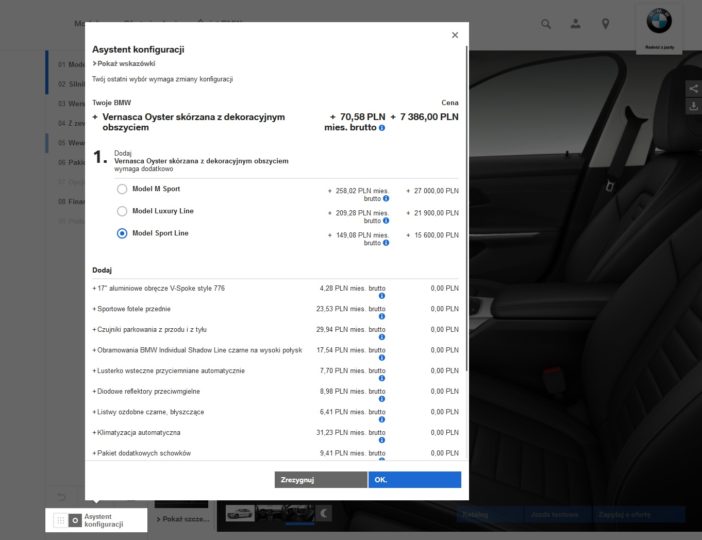Open step 01 Model in sidebar

(x=71, y=64)
